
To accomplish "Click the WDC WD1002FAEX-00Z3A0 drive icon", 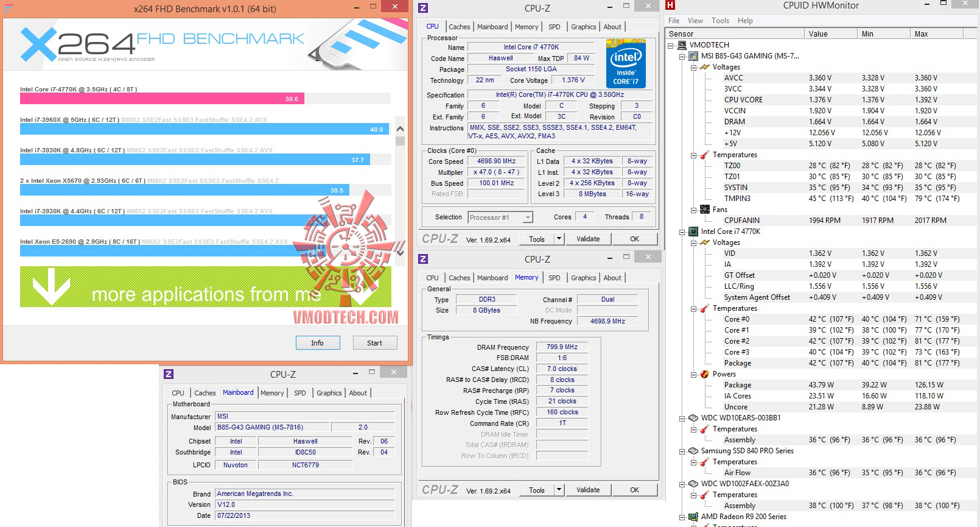I will [693, 484].
